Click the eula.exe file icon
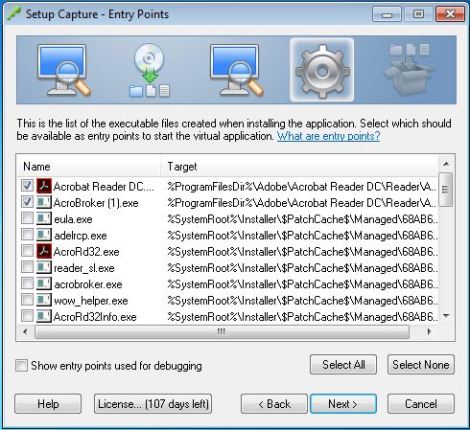Image resolution: width=470 pixels, height=430 pixels. [44, 219]
